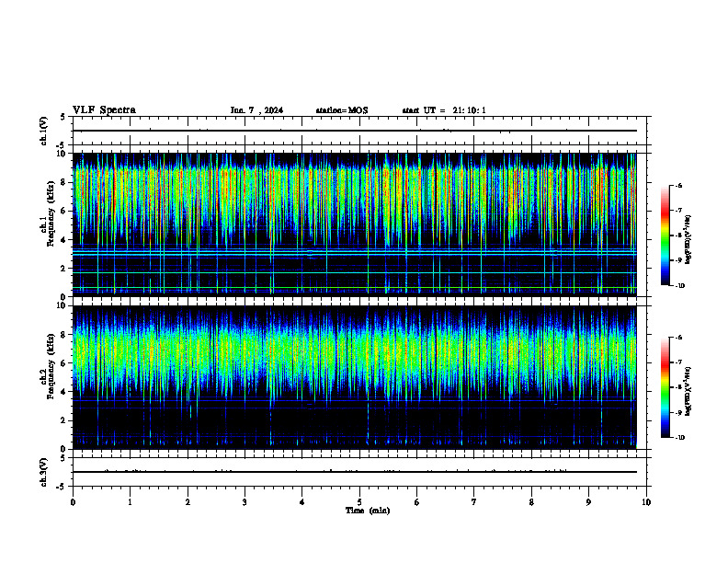The width and height of the screenshot is (728, 563).
Task: Click the bright horizontal line near 3 kHz in ch.1
Action: 355,254
